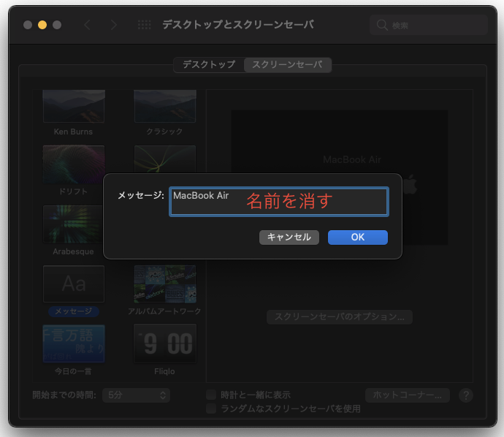The image size is (504, 437).
Task: Click OK in the message dialog
Action: [357, 237]
